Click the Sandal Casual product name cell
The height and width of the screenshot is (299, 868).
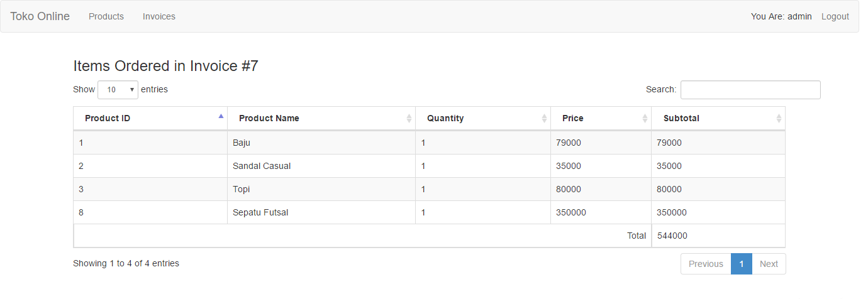coord(262,166)
